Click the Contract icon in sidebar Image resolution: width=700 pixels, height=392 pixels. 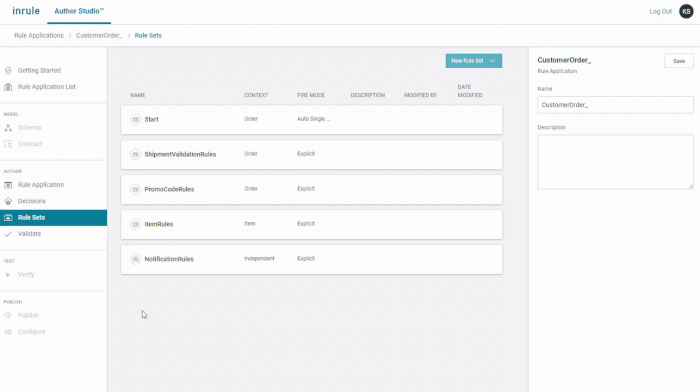point(8,144)
